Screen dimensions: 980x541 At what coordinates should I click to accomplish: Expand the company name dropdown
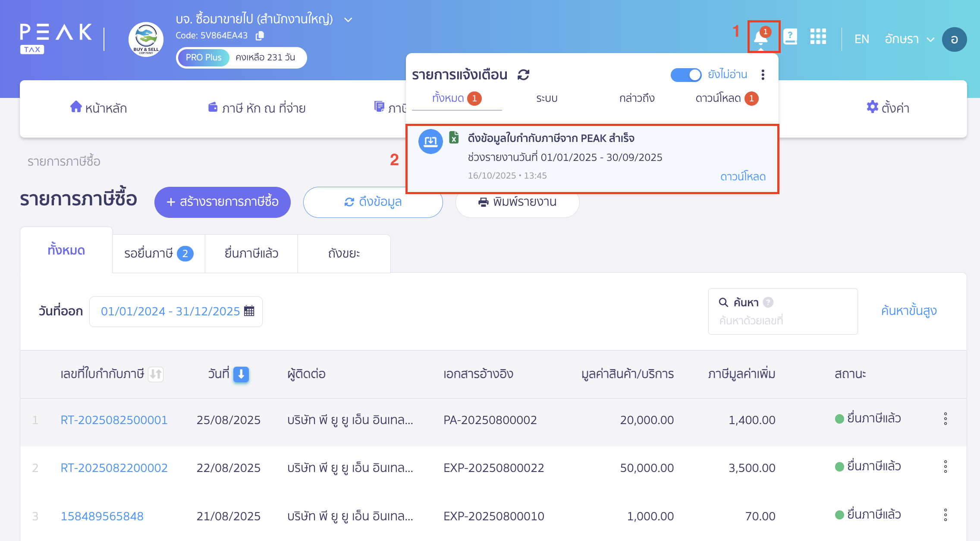(x=348, y=19)
